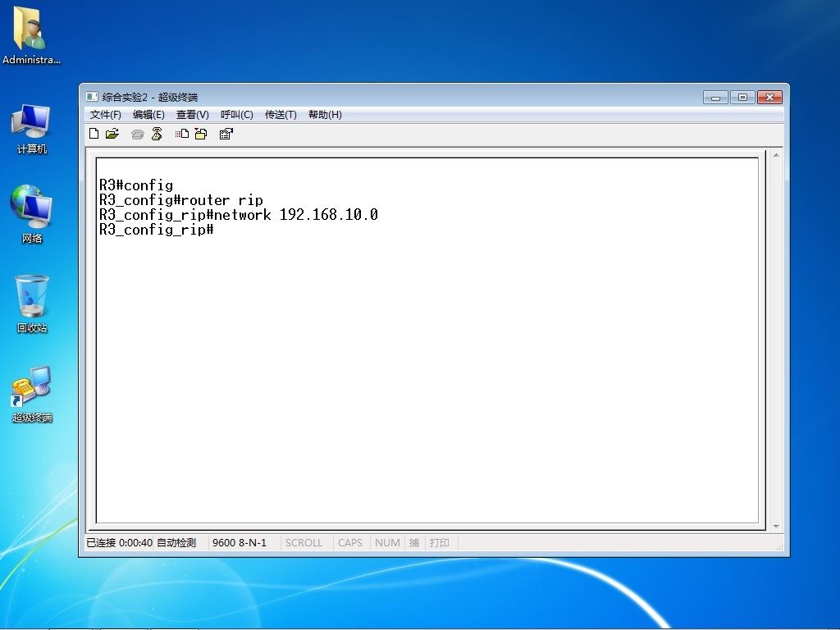Click the window resize grip corner

779,546
